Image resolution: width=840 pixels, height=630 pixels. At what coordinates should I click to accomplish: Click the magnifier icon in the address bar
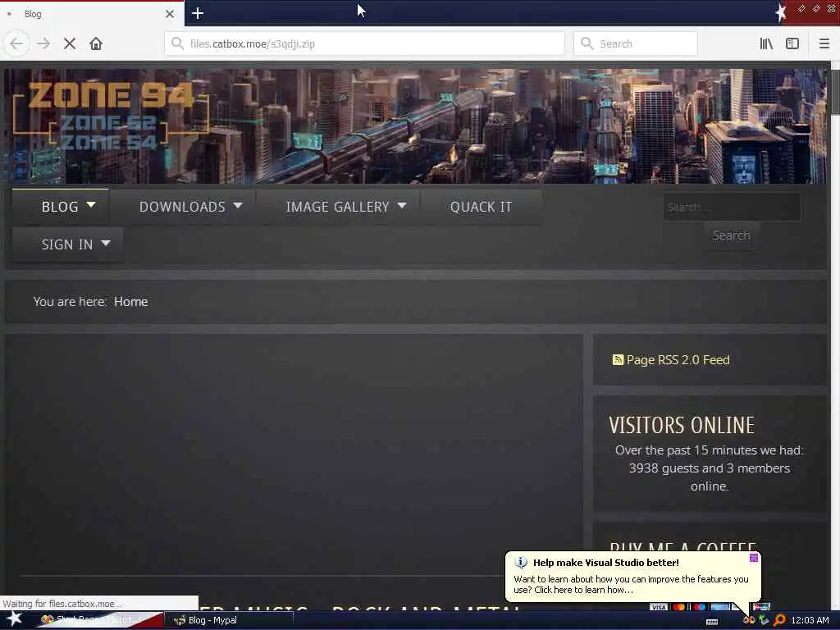point(177,43)
